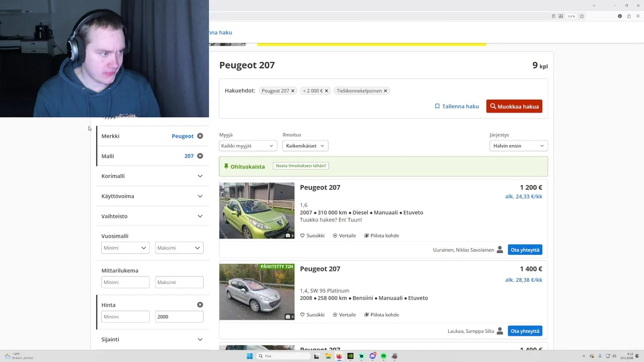
Task: Click the Tallenna haku link
Action: (457, 107)
